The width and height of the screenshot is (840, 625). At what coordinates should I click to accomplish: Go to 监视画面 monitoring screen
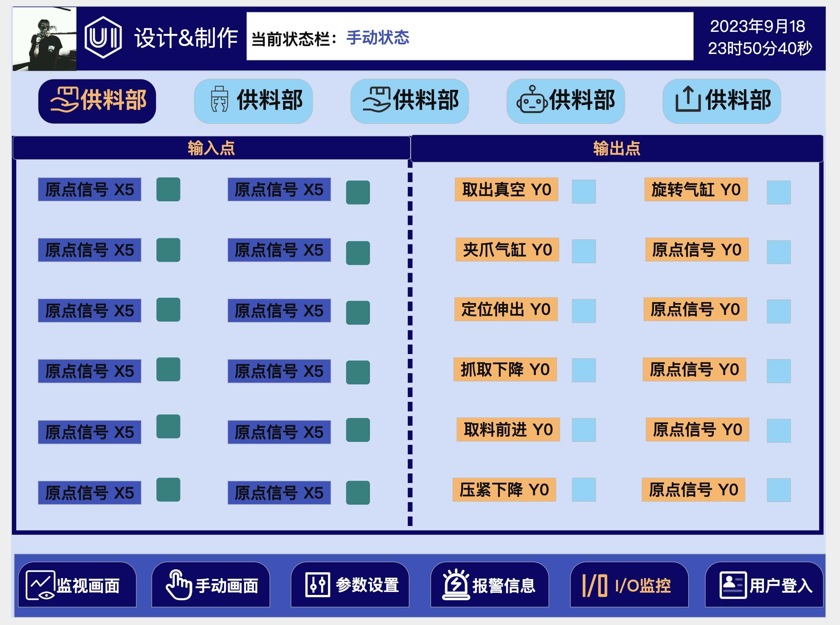pos(77,585)
